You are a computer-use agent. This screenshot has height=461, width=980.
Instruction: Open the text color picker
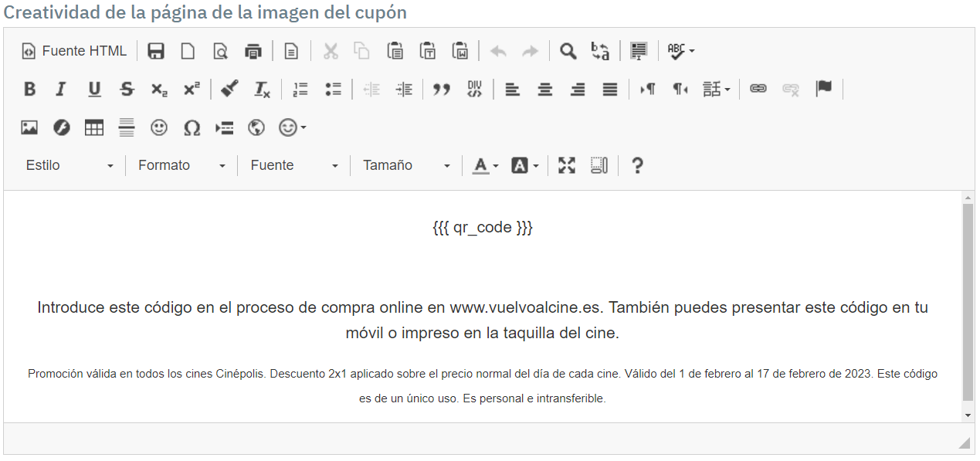pyautogui.click(x=486, y=165)
